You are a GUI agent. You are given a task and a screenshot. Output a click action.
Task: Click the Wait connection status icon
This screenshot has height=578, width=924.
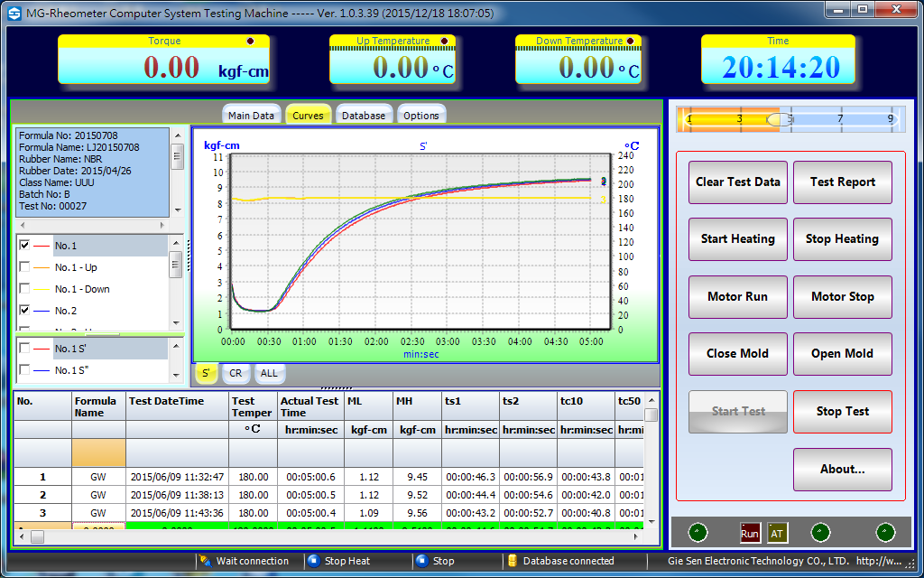click(x=206, y=561)
